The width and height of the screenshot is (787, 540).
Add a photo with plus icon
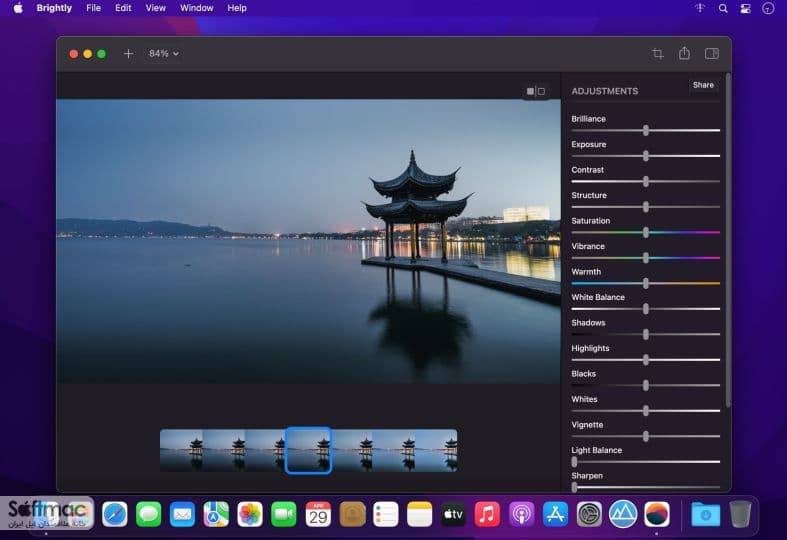(128, 54)
